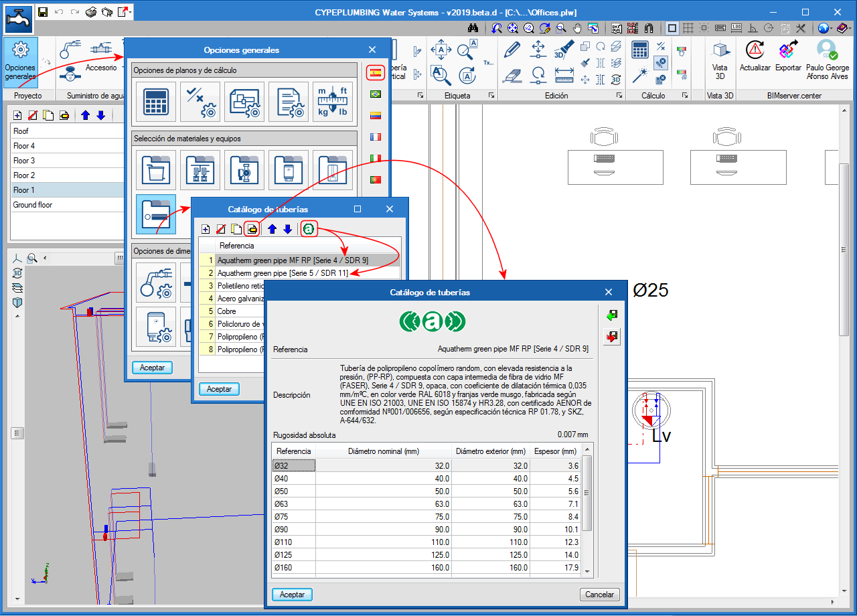857x616 pixels.
Task: Open units m/ft kg/lb settings
Action: 333,102
